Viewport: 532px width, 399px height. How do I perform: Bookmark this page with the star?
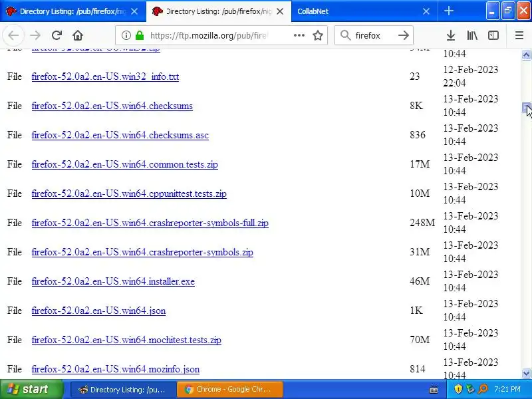tap(318, 35)
